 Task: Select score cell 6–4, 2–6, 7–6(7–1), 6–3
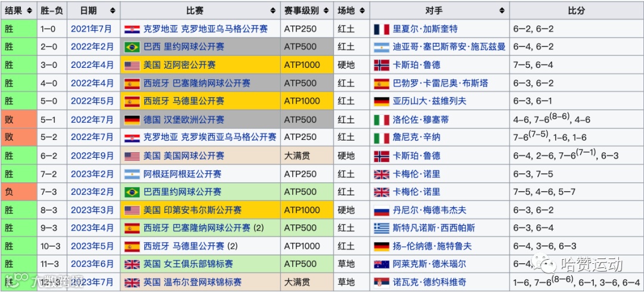(x=576, y=156)
